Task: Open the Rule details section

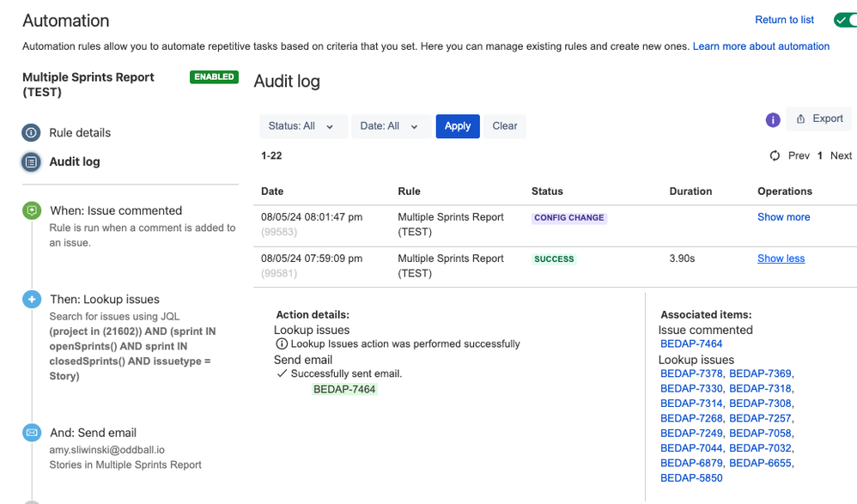Action: tap(80, 133)
